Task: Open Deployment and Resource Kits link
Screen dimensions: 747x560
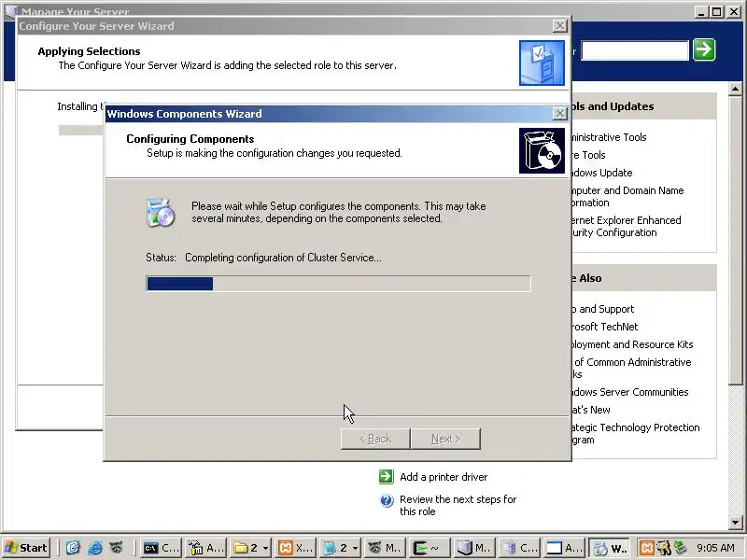Action: tap(633, 344)
